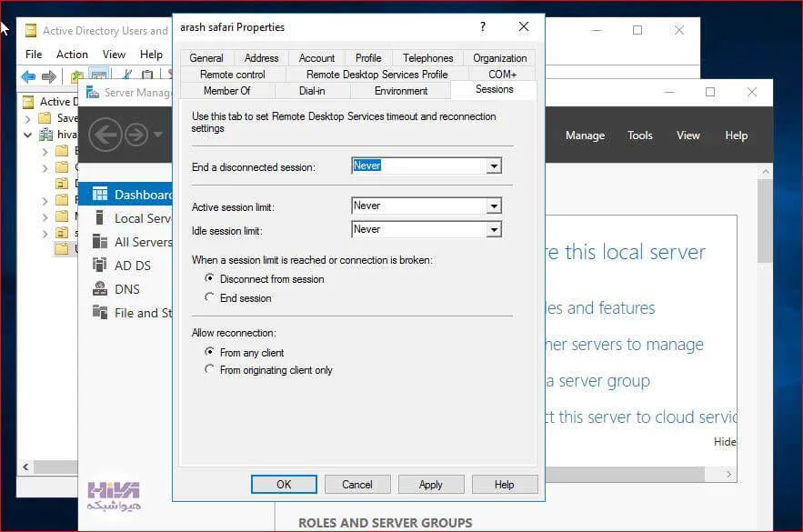Collapse the hiva domain tree node
The width and height of the screenshot is (803, 532).
click(x=27, y=136)
